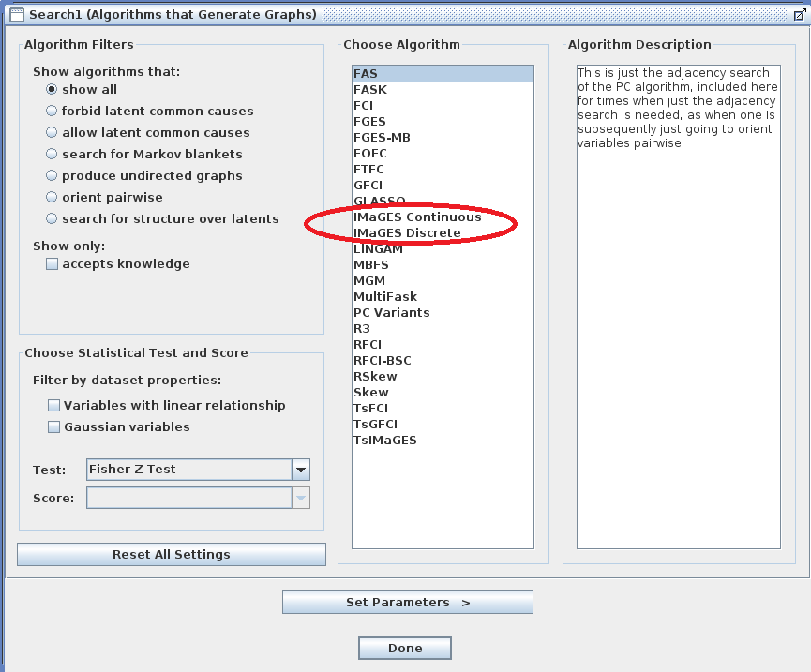
Task: Select search for Markov blankets
Action: 52,154
